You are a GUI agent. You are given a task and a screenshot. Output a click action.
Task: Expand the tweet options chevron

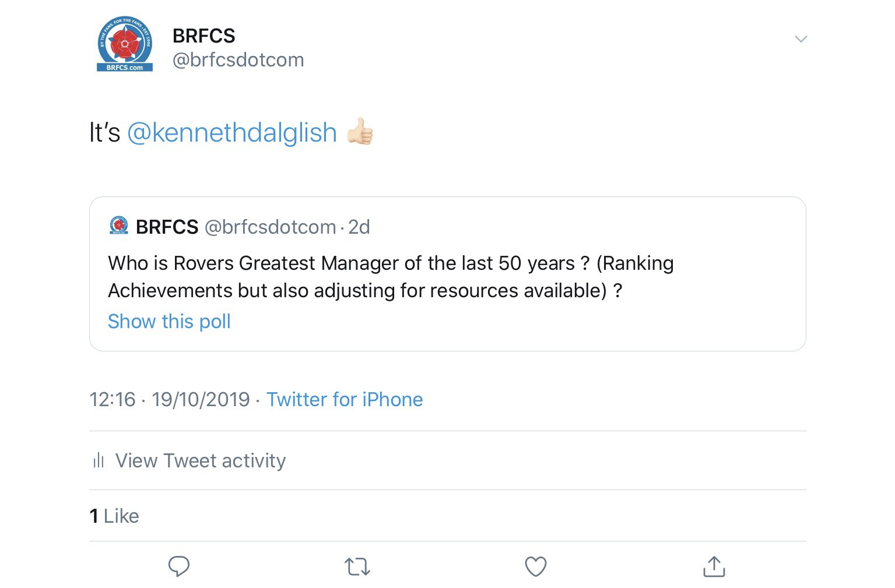pyautogui.click(x=801, y=39)
